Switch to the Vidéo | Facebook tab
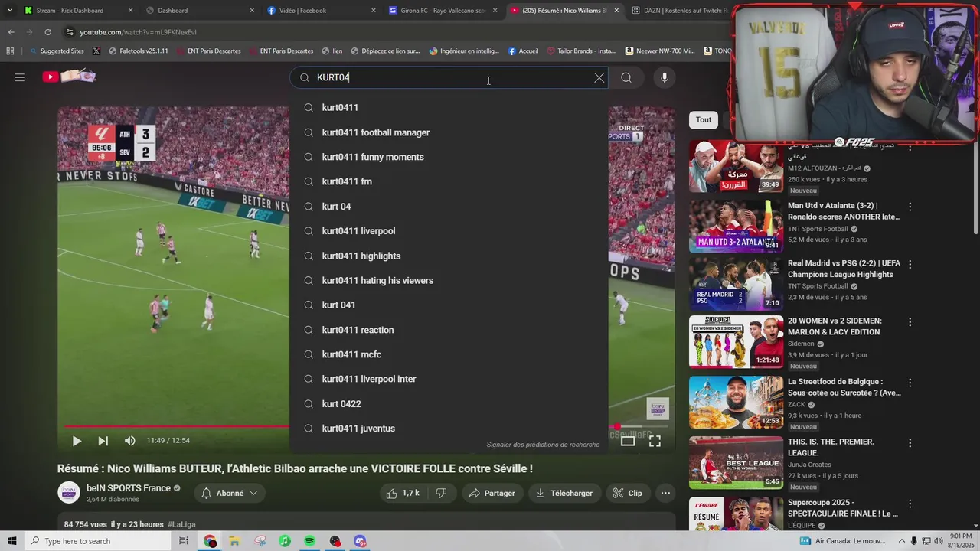 320,11
